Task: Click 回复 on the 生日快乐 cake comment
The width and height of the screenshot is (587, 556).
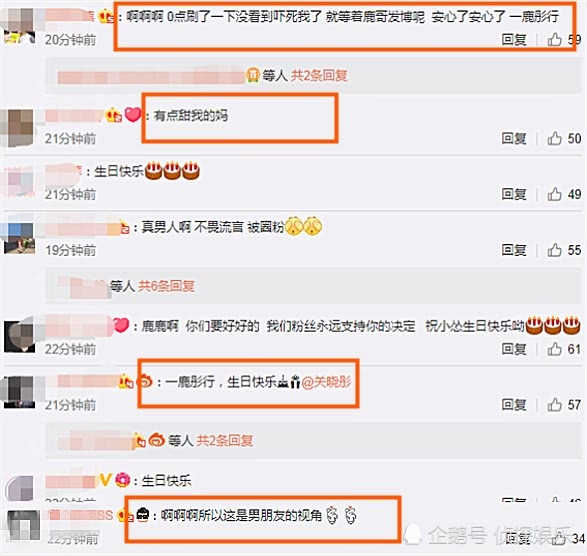Action: coord(514,194)
